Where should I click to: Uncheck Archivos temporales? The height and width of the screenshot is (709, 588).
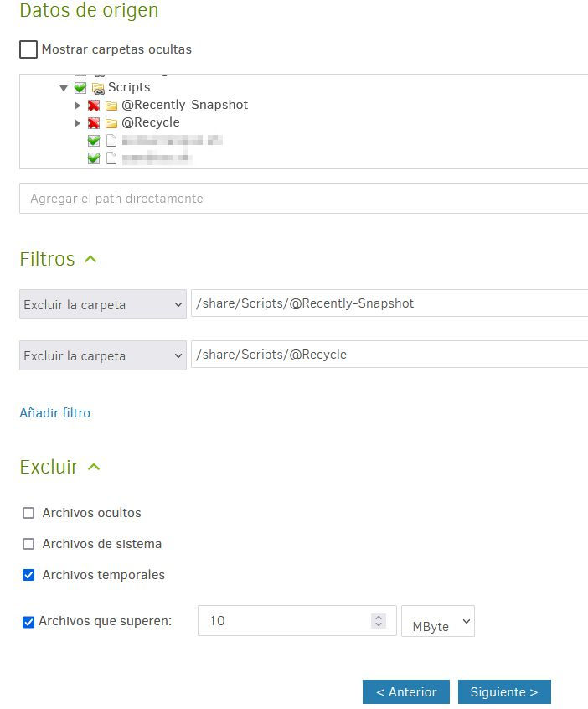pos(28,575)
